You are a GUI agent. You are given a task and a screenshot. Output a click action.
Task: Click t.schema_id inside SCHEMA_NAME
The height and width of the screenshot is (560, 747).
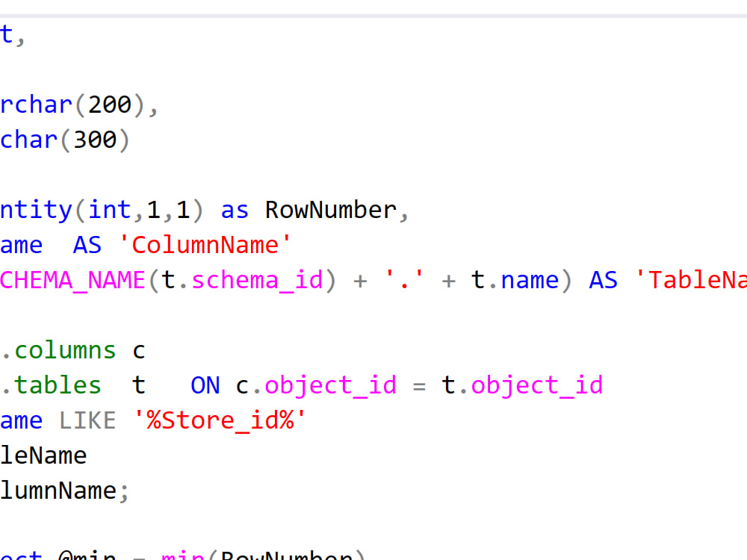243,280
